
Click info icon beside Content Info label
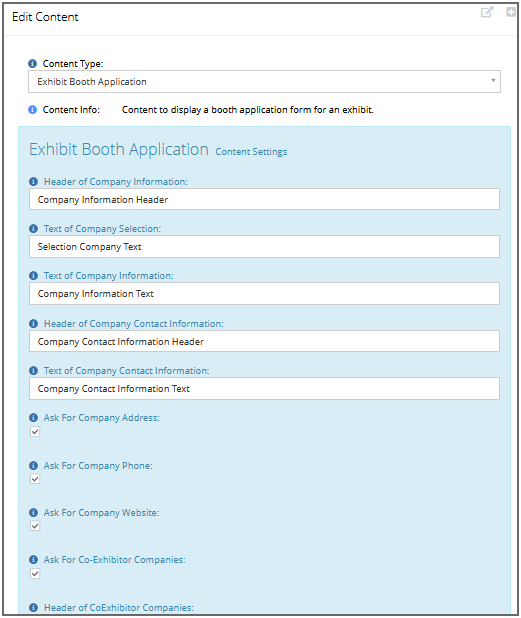tap(32, 110)
